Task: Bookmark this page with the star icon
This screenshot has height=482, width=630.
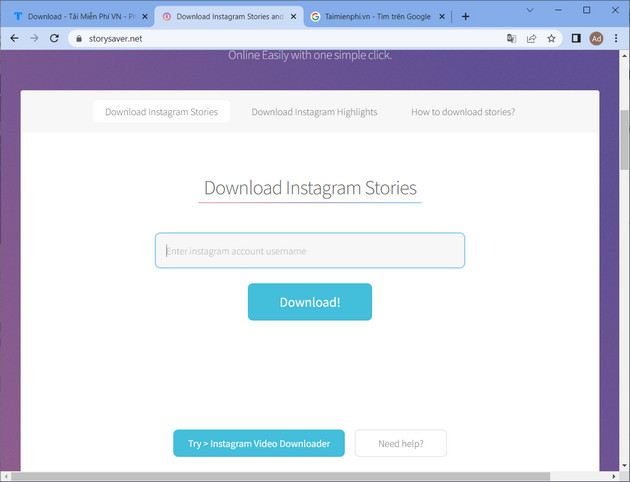Action: click(x=551, y=39)
